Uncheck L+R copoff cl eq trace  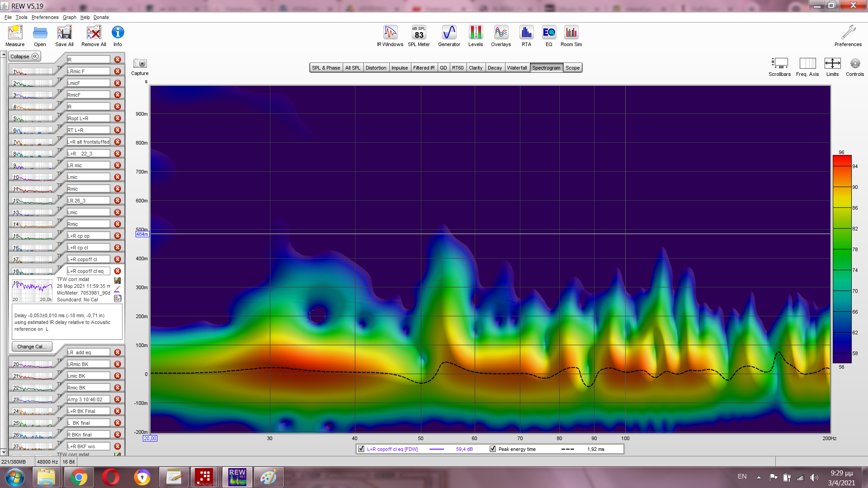tap(361, 449)
